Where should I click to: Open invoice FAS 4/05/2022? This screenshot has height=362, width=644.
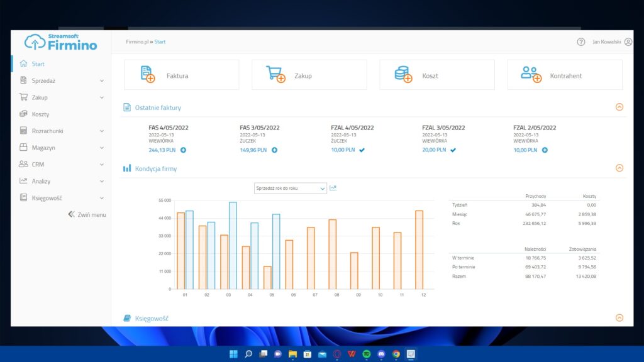(169, 128)
